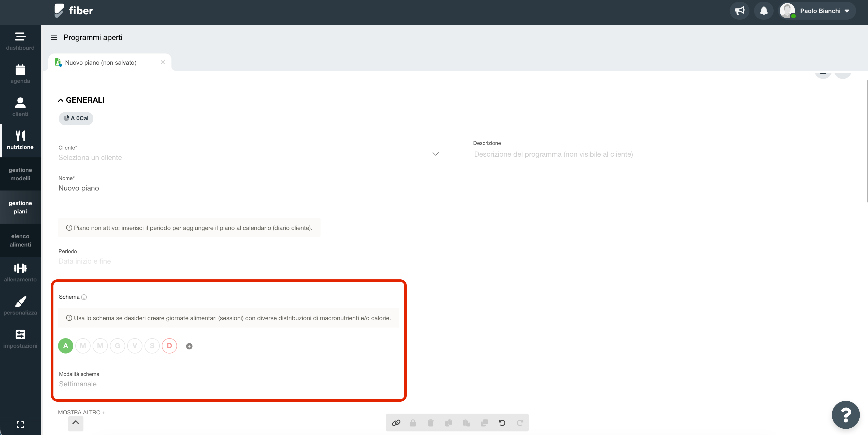Select the nutrizione sidebar item
Screen dimensions: 868x435
[20, 140]
